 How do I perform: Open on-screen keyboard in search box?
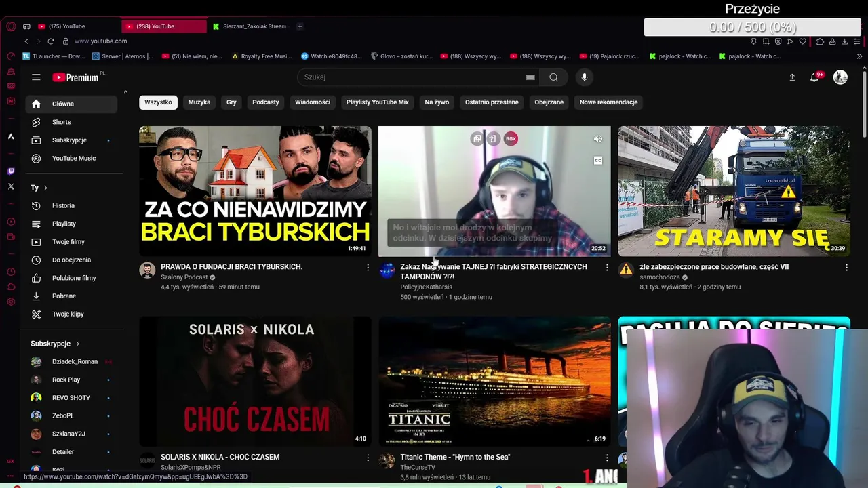[530, 77]
